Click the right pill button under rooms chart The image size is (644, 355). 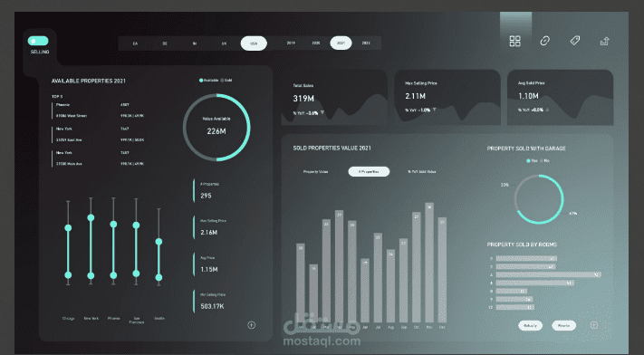pos(563,325)
